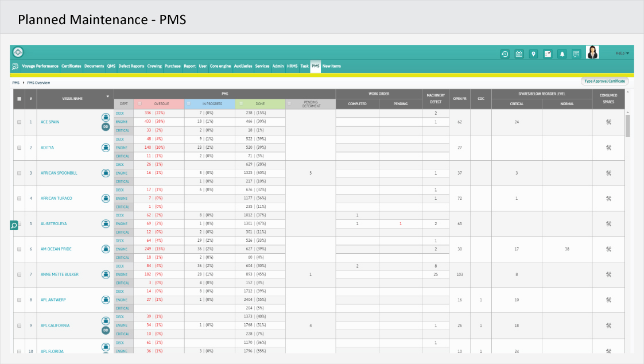Click the ship icon next to ADITYA
The height and width of the screenshot is (364, 644).
point(106,148)
